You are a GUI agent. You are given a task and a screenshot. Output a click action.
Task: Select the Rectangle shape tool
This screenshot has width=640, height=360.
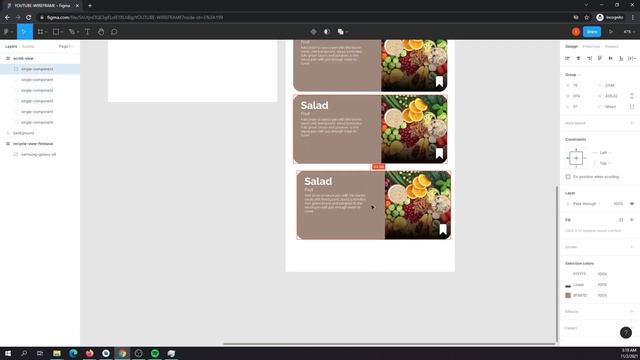[x=56, y=31]
